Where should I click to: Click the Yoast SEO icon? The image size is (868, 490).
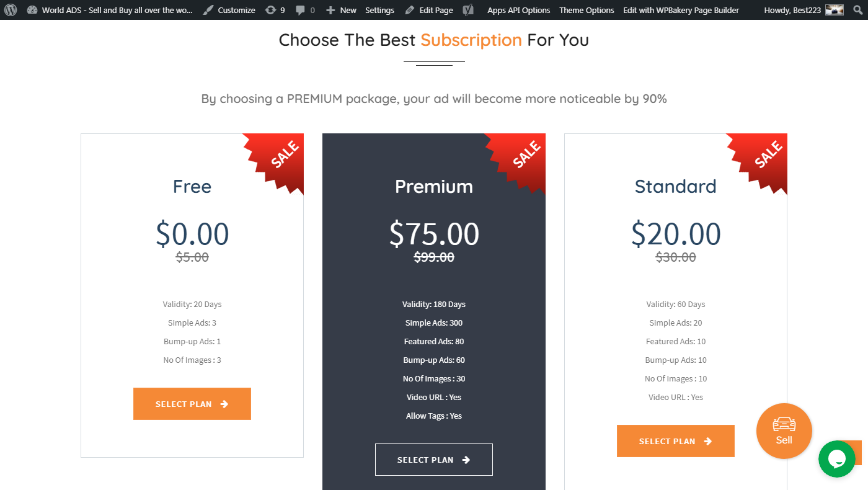point(467,10)
